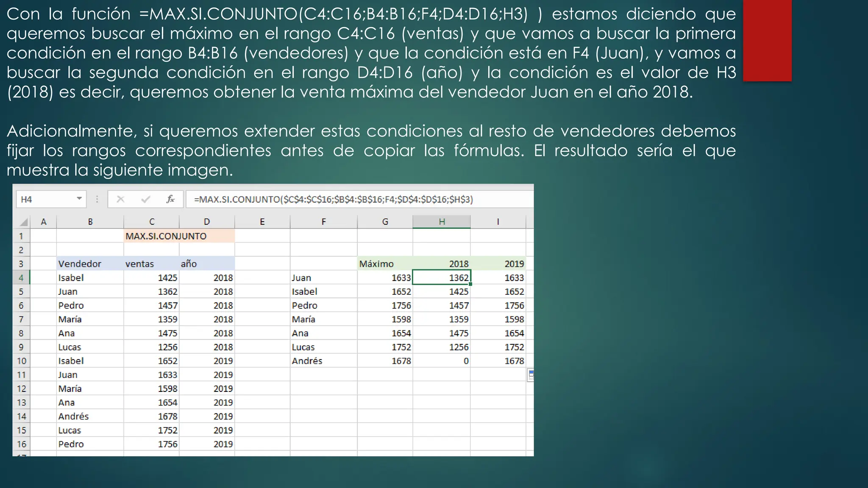Screen dimensions: 868x488
Task: Click the three-dot formula bar resize handle
Action: [x=97, y=199]
